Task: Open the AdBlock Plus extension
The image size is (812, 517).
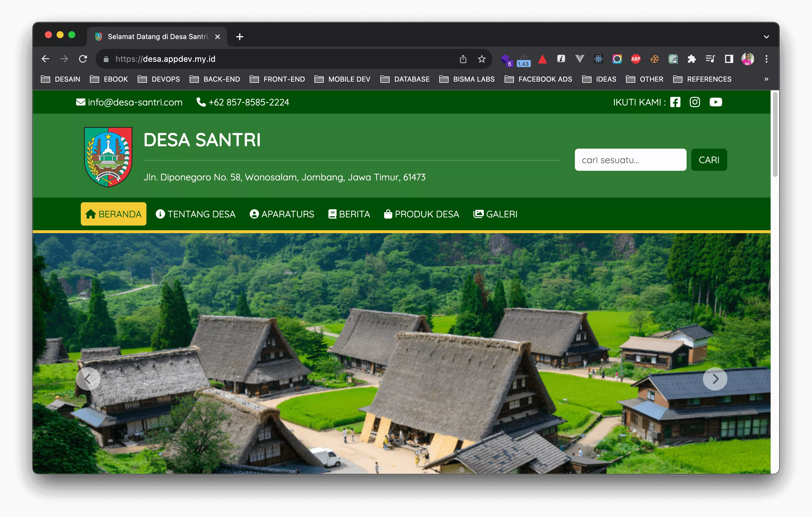Action: click(636, 59)
